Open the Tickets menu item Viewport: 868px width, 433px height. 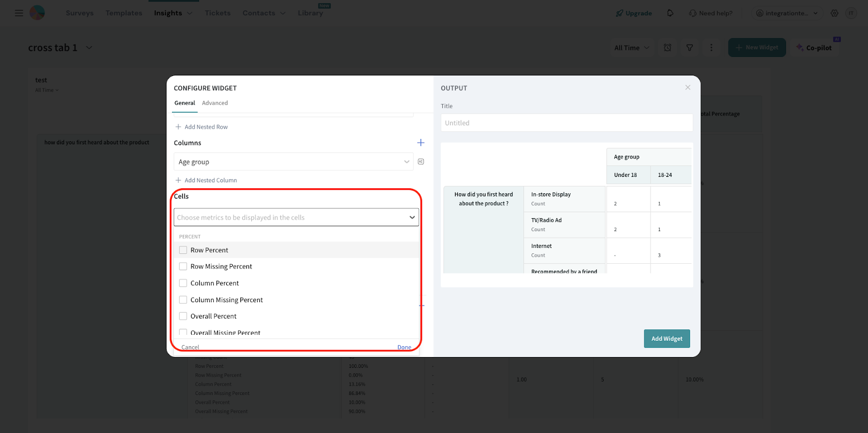click(218, 13)
